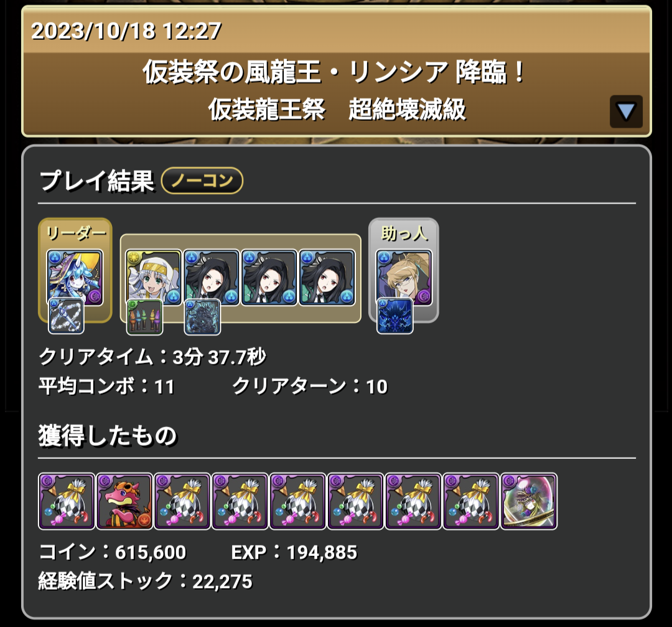The image size is (672, 627).
Task: Open the colored candles assist equipment icon
Action: (145, 316)
